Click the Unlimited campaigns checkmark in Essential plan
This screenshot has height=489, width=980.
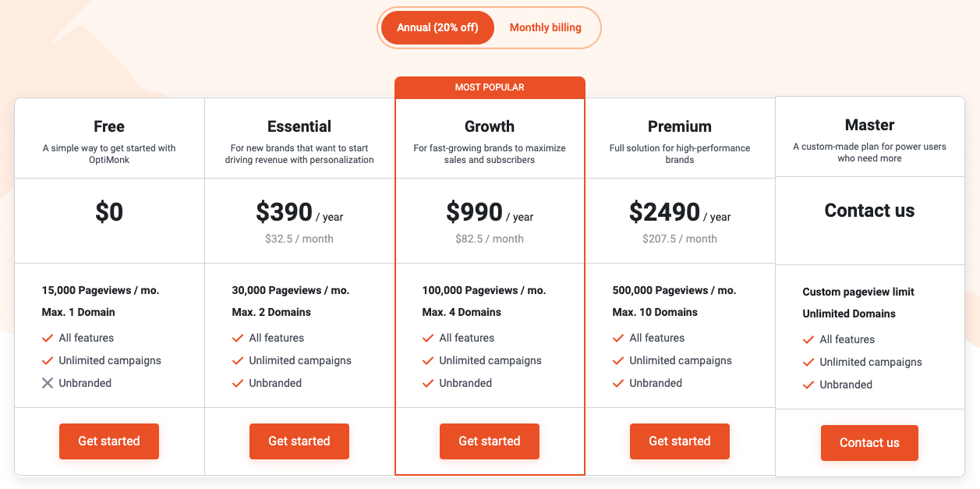click(x=238, y=360)
